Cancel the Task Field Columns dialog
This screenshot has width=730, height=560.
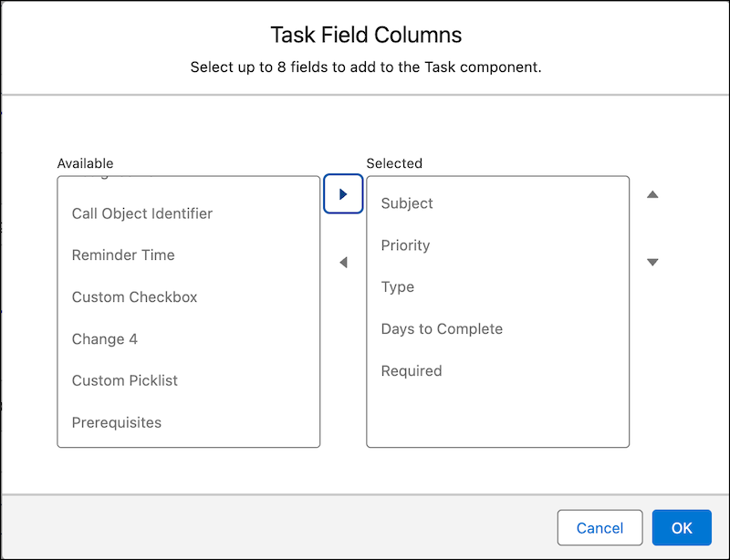(600, 528)
